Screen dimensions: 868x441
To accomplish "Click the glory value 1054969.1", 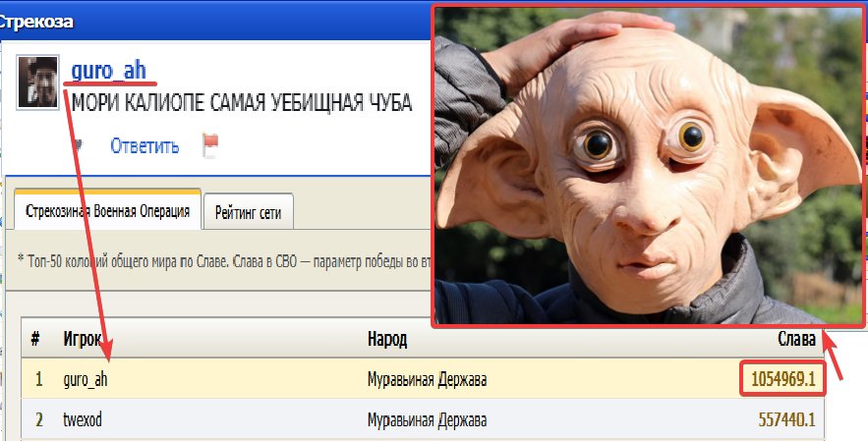I will (782, 379).
